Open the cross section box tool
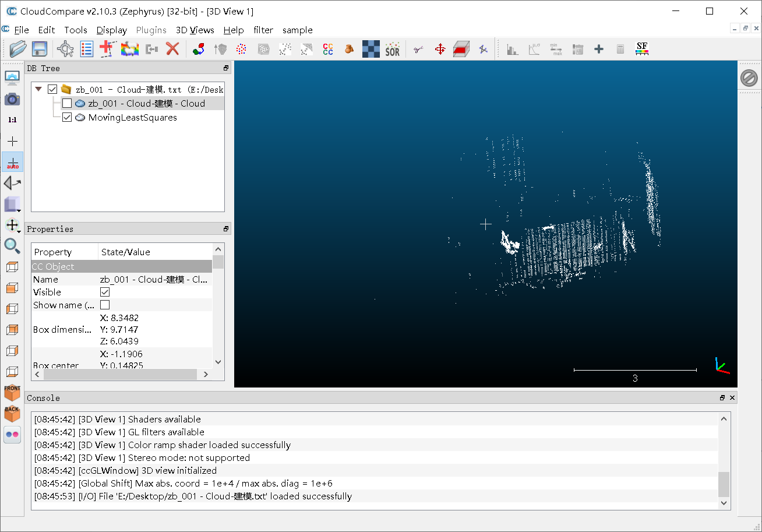This screenshot has width=762, height=532. pyautogui.click(x=461, y=49)
